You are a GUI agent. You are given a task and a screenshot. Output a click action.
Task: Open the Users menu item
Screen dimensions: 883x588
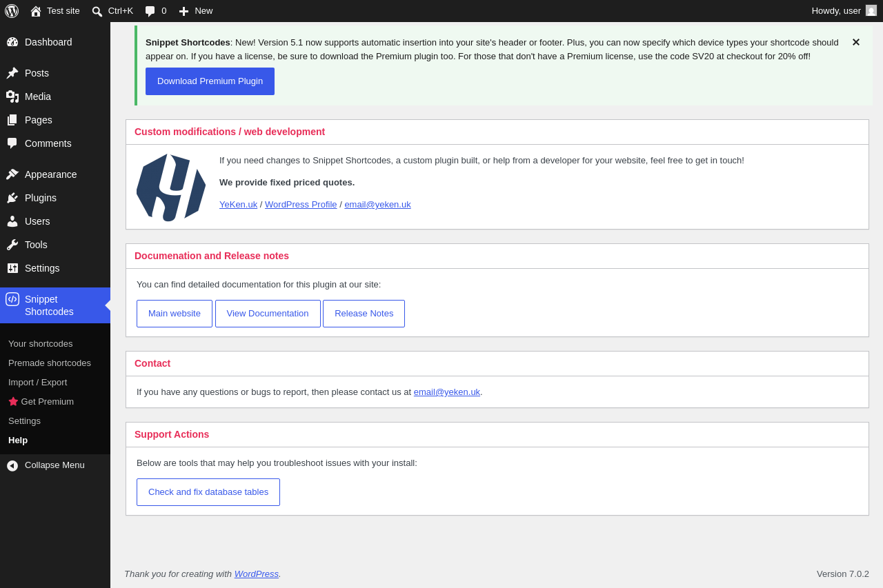55,221
